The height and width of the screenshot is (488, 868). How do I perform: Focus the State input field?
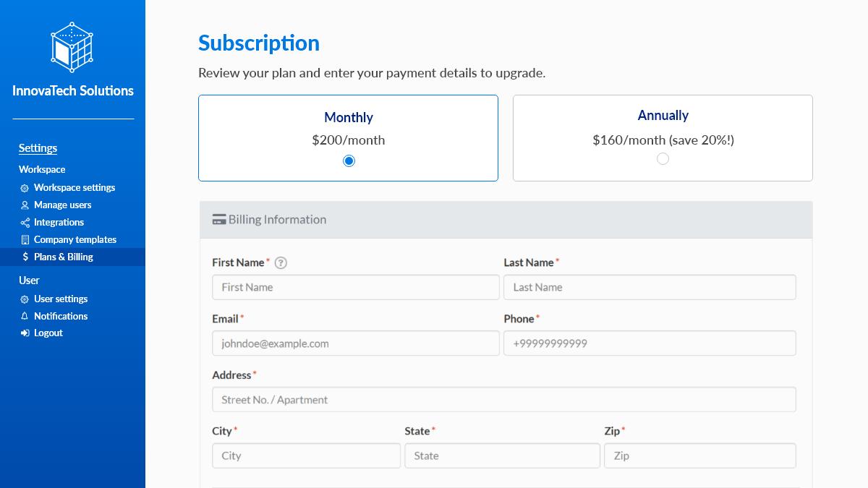point(502,455)
